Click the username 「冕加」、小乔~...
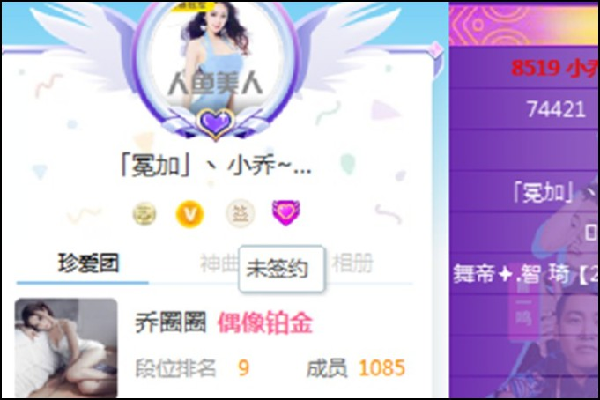This screenshot has width=600, height=400. [215, 166]
